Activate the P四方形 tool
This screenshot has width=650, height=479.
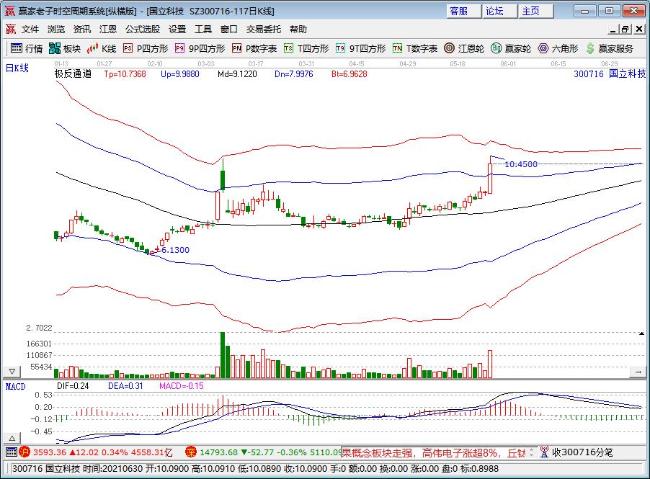click(146, 48)
